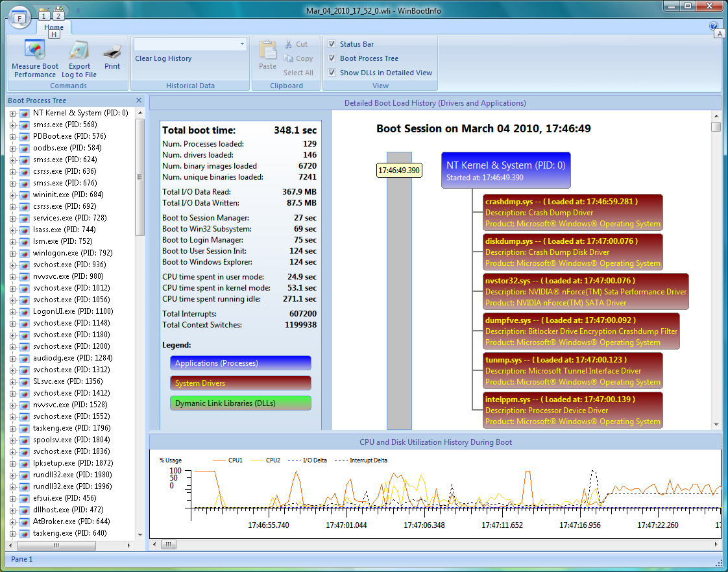Click the crashdmp.sys driver box
Screen dimensions: 728x572
tap(572, 213)
